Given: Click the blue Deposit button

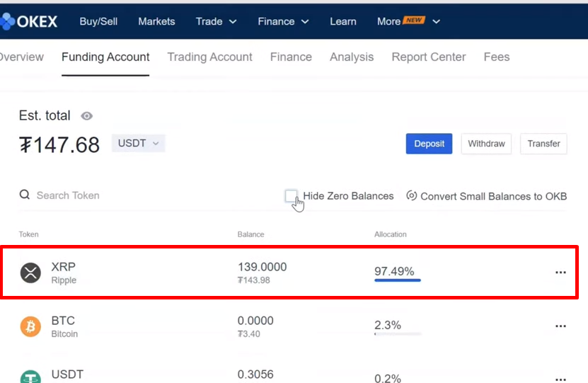Looking at the screenshot, I should [x=429, y=144].
